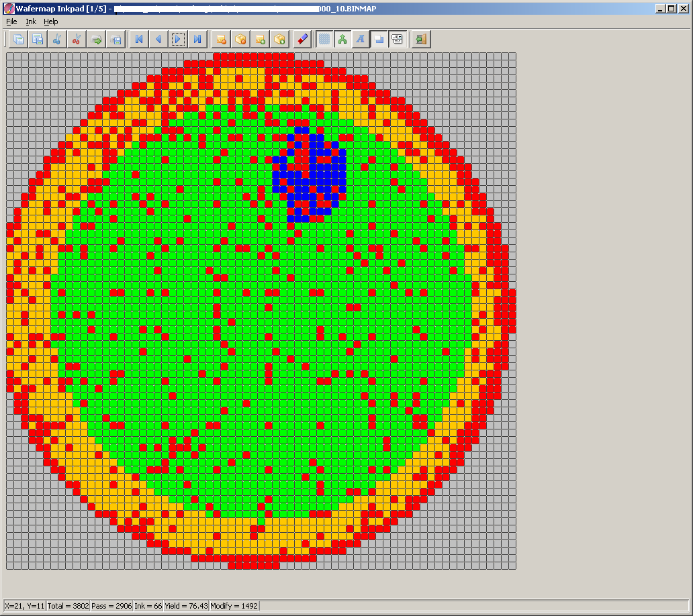The height and width of the screenshot is (616, 693).
Task: Click the Yield = 76.43 status bar field
Action: [185, 605]
